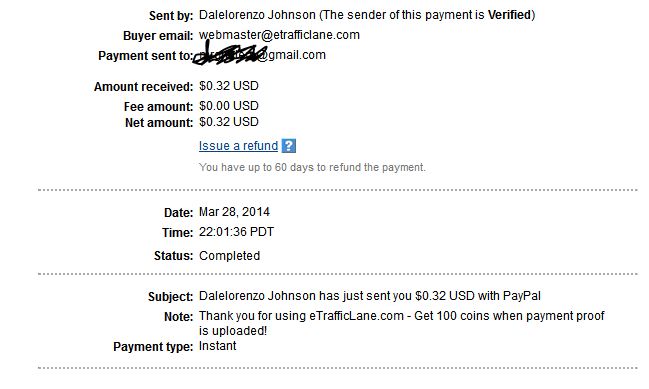Click the Payment sent to label

pos(146,55)
